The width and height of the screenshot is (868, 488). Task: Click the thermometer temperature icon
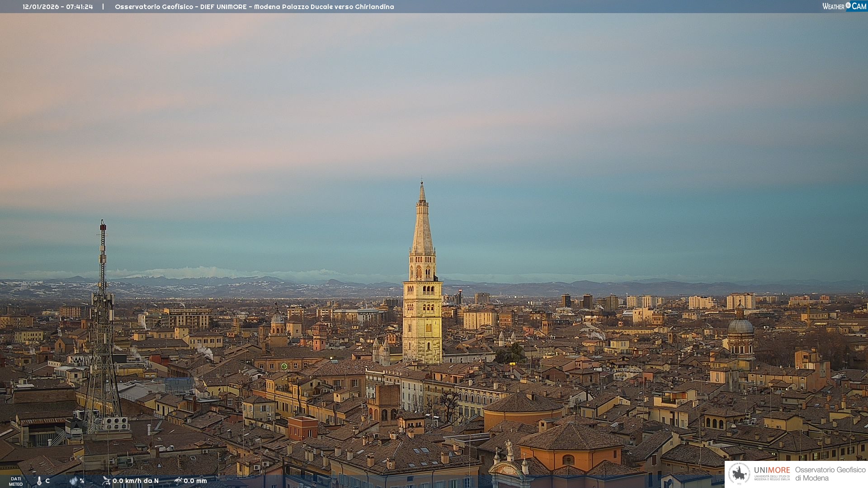(x=39, y=481)
